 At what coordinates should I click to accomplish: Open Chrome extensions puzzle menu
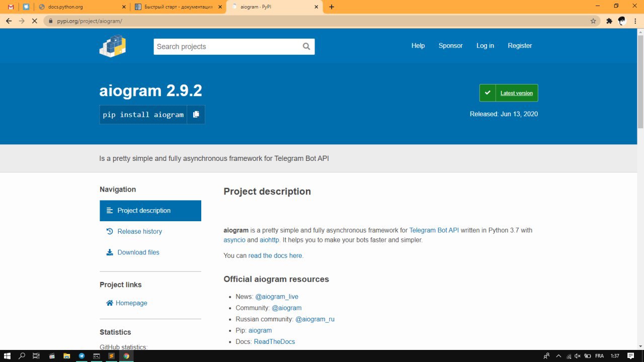[609, 21]
